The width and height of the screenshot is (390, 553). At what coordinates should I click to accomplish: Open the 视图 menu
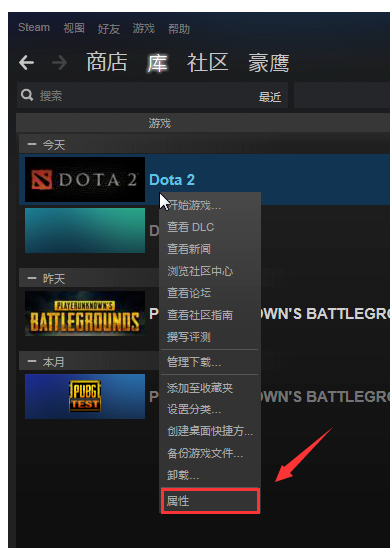click(x=74, y=28)
